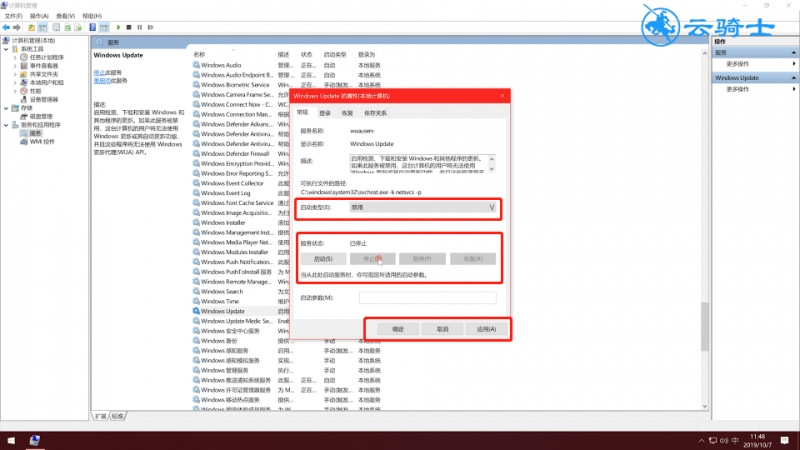Click the Restart Service toolbar icon
Image resolution: width=800 pixels, height=450 pixels.
click(151, 28)
